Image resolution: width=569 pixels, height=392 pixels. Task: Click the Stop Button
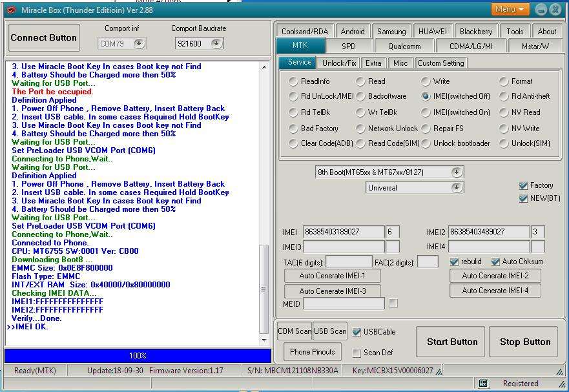pos(523,342)
